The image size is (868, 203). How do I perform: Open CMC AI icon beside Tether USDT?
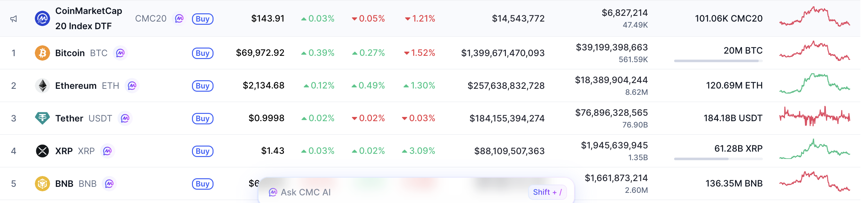pyautogui.click(x=125, y=118)
